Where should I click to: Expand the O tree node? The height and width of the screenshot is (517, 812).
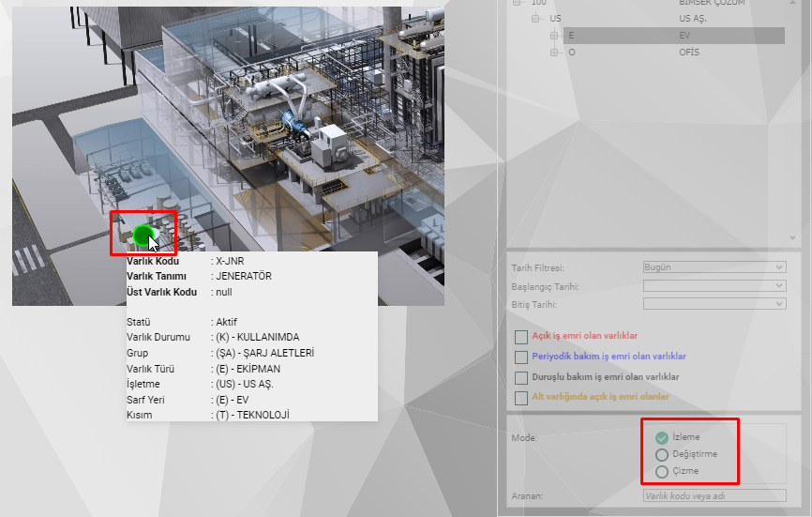click(554, 53)
